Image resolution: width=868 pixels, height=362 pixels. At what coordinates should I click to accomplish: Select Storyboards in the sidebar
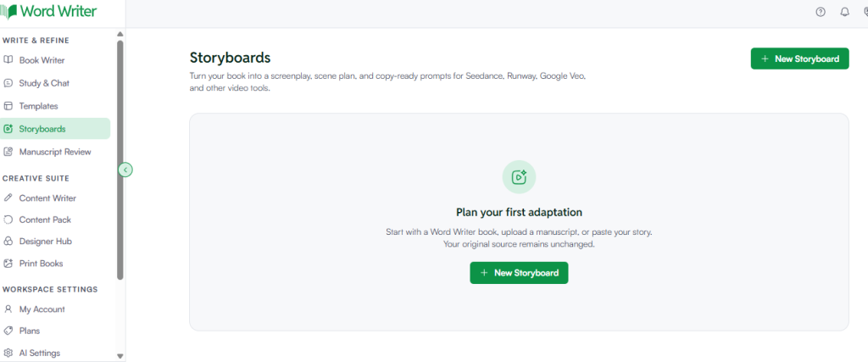tap(55, 129)
